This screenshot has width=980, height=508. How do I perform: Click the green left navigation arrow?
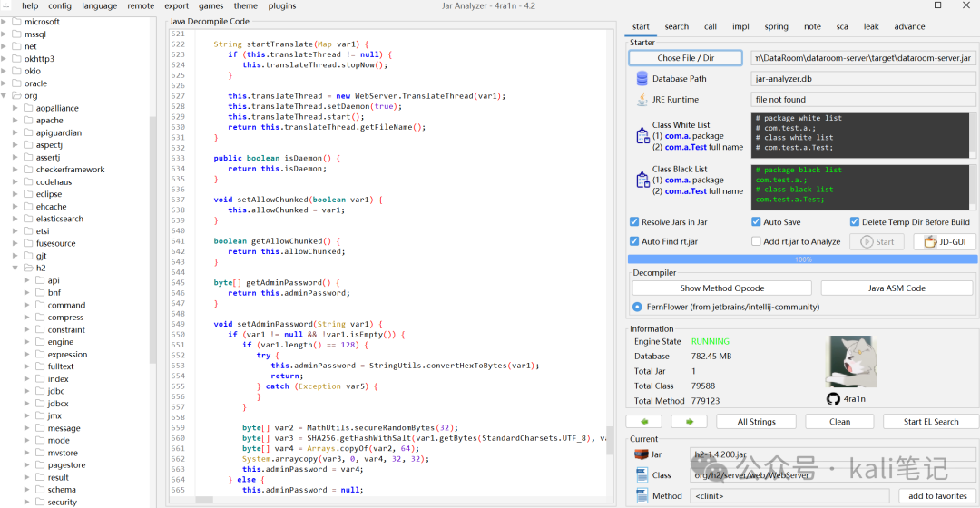pos(645,422)
